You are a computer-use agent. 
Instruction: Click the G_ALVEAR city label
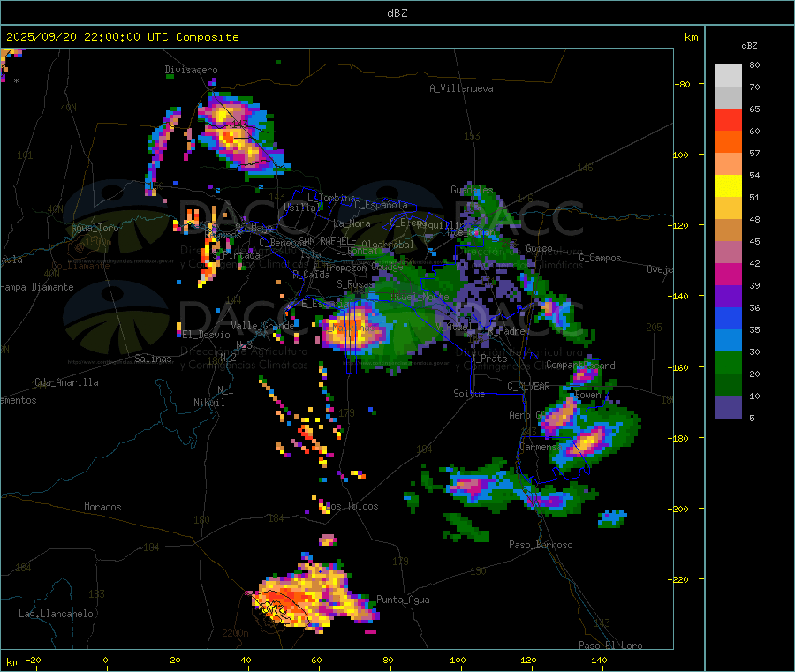[529, 387]
